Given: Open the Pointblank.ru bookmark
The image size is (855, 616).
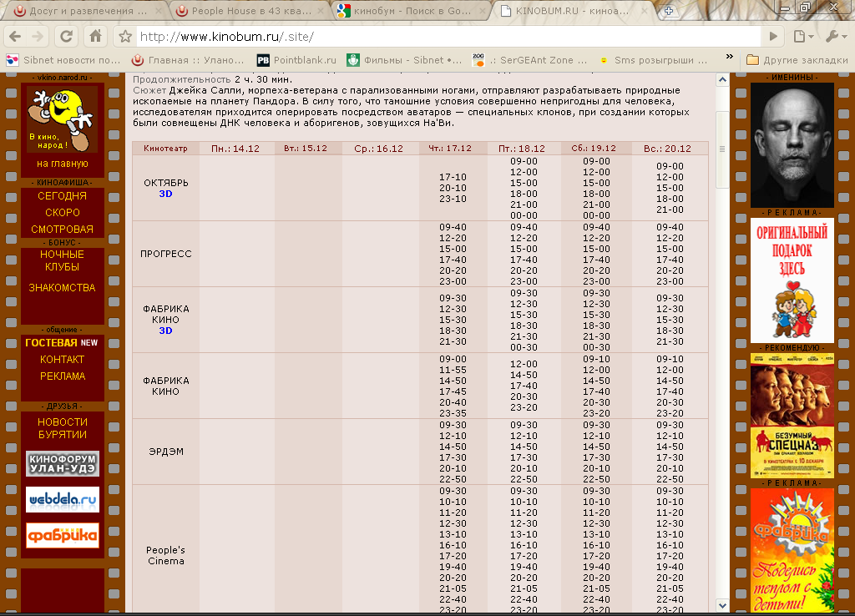Looking at the screenshot, I should click(x=296, y=60).
